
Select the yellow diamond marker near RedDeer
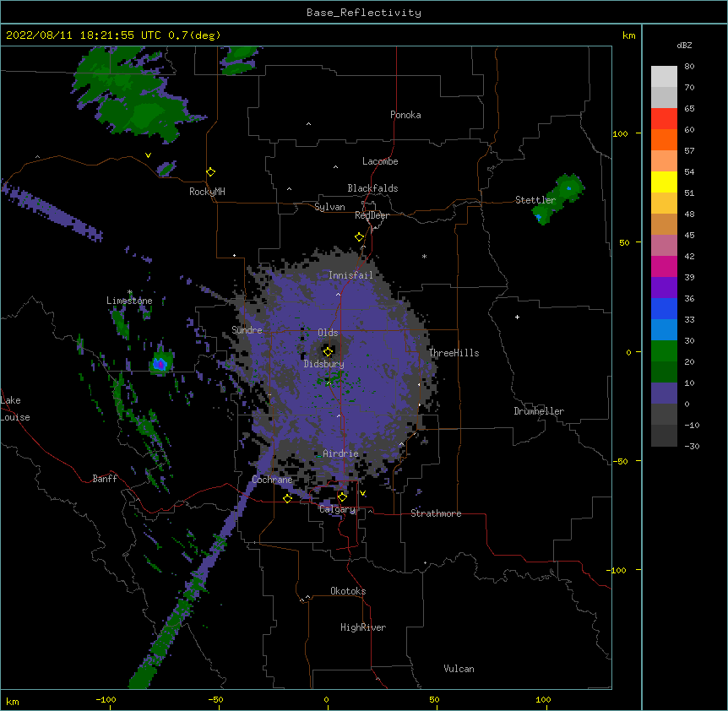(x=360, y=237)
